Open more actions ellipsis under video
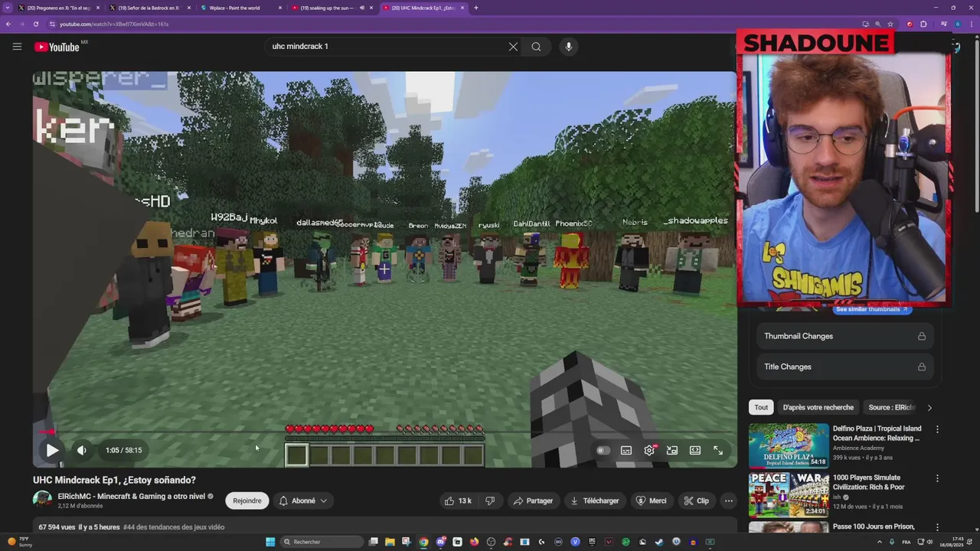Viewport: 980px width, 551px height. [728, 500]
